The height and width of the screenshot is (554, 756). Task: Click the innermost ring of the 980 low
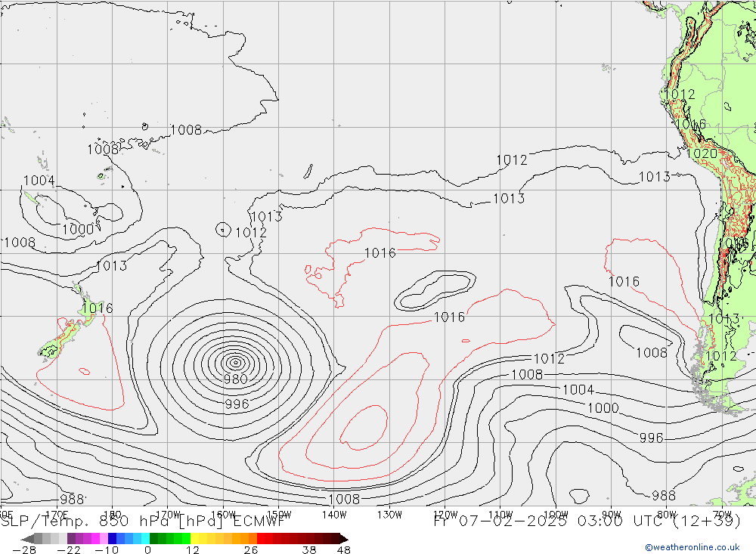click(x=235, y=362)
